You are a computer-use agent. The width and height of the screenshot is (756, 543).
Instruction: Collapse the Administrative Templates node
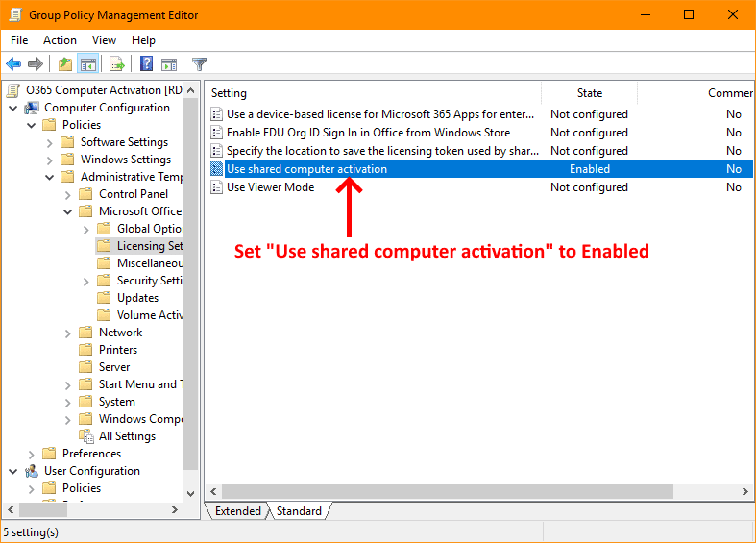(49, 178)
